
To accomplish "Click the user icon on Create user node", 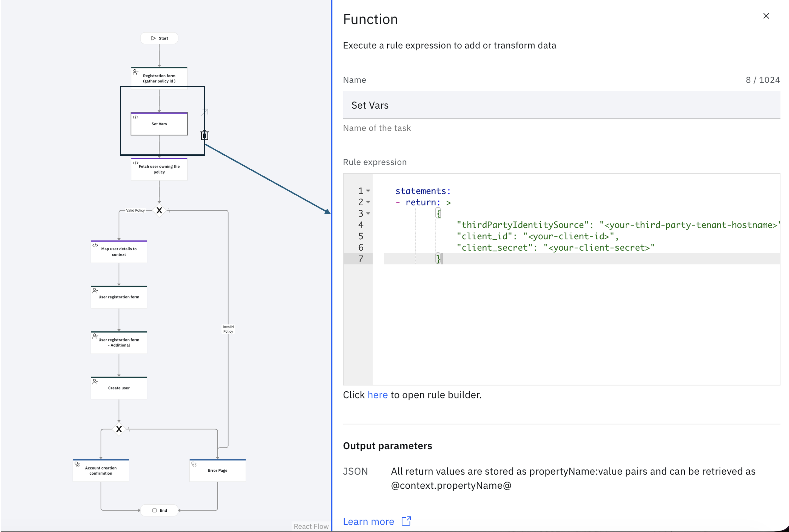I will [x=95, y=381].
